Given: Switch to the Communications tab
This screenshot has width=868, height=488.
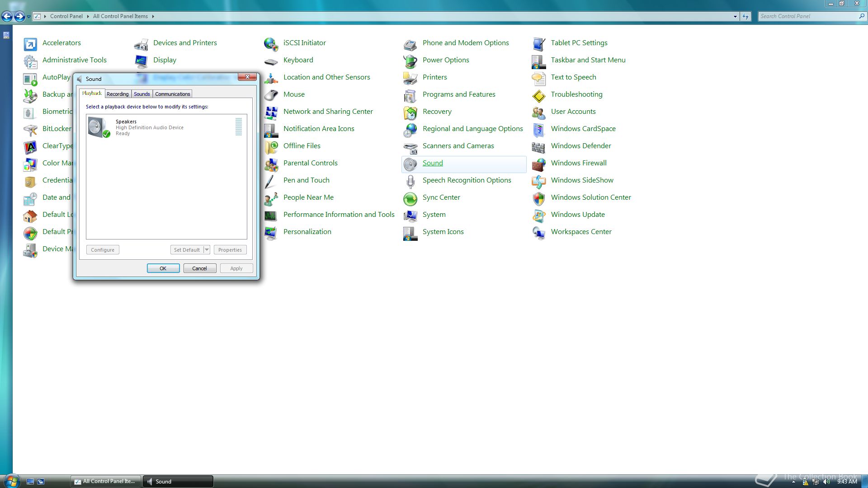Looking at the screenshot, I should (x=173, y=94).
